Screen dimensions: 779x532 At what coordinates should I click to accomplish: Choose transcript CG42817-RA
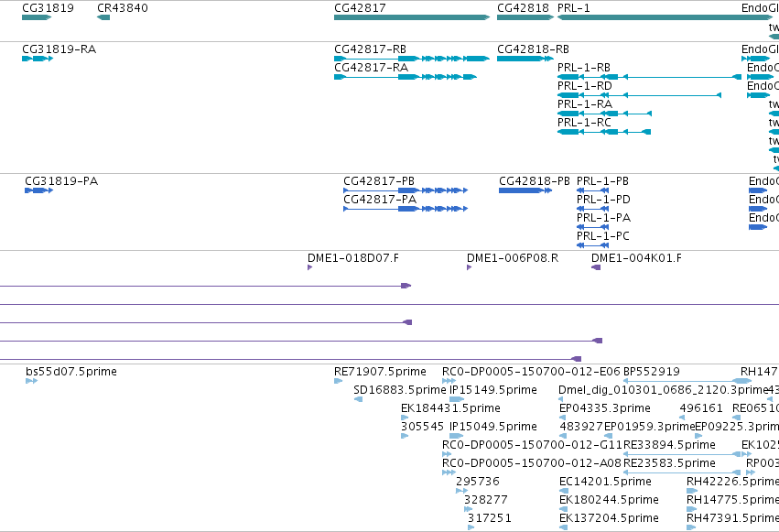click(371, 68)
